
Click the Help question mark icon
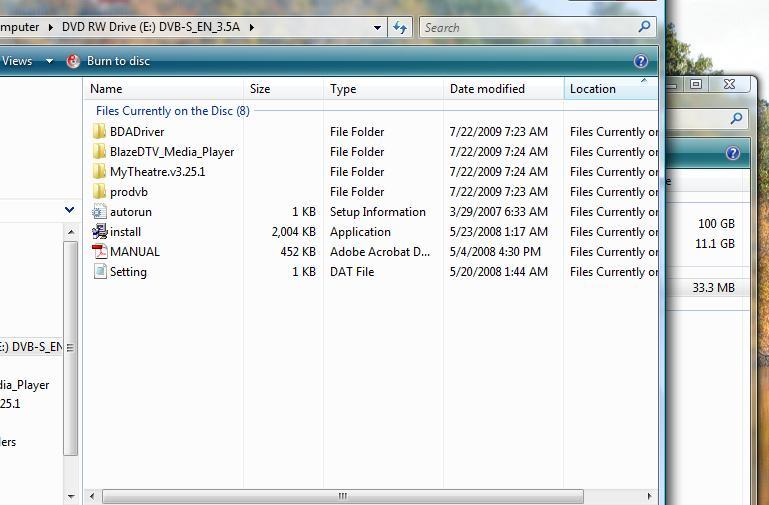pyautogui.click(x=641, y=61)
